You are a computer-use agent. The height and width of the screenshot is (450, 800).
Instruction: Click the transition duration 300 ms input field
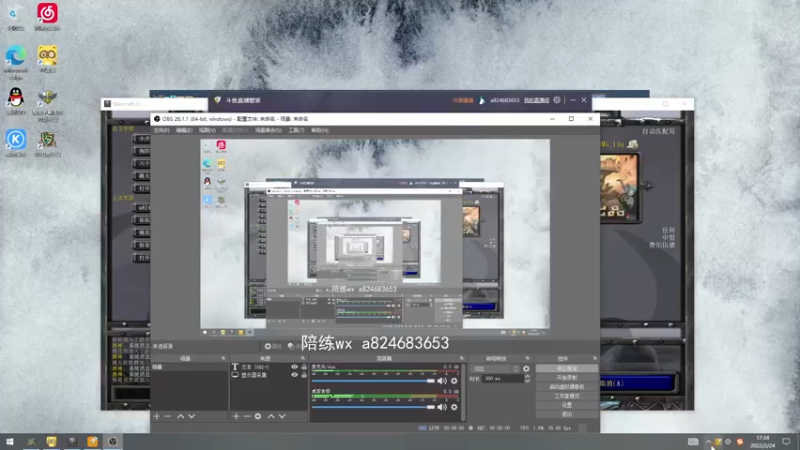pyautogui.click(x=503, y=379)
